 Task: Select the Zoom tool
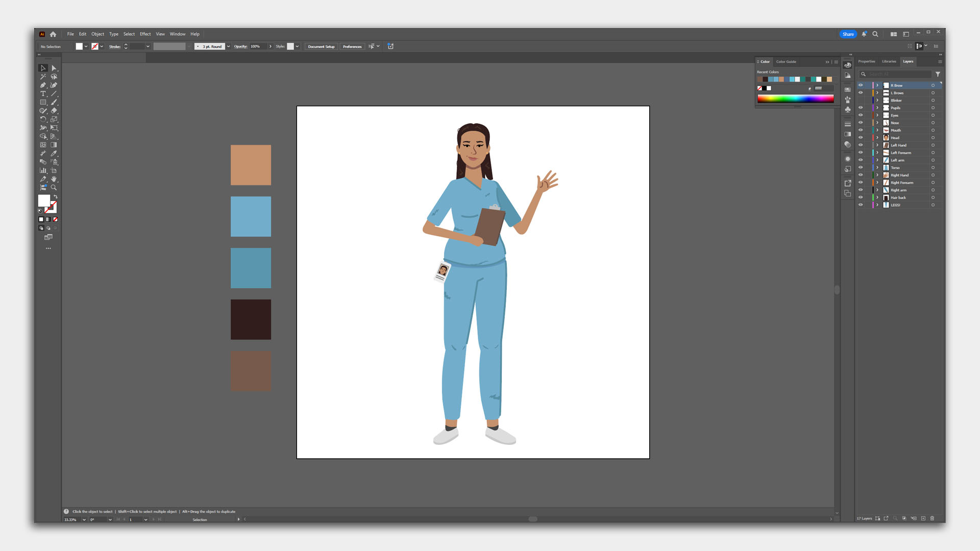tap(54, 188)
